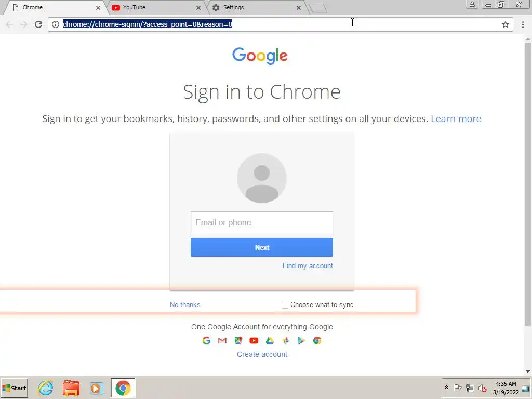Click the Show desktop button
Image resolution: width=532 pixels, height=399 pixels.
[x=526, y=388]
